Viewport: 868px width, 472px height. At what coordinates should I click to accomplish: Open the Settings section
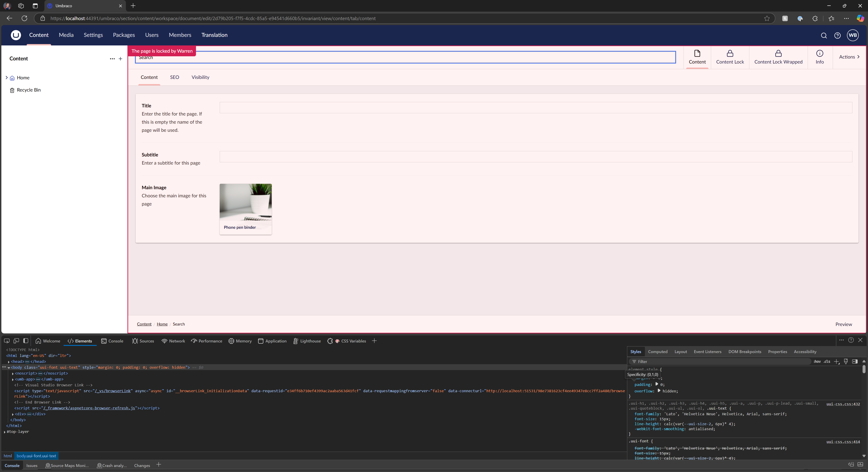(x=93, y=35)
